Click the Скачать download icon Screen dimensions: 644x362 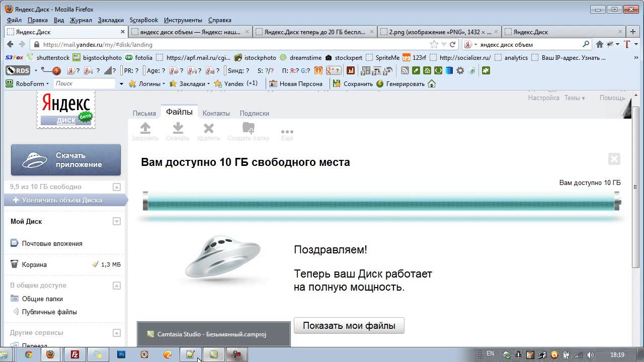click(178, 128)
